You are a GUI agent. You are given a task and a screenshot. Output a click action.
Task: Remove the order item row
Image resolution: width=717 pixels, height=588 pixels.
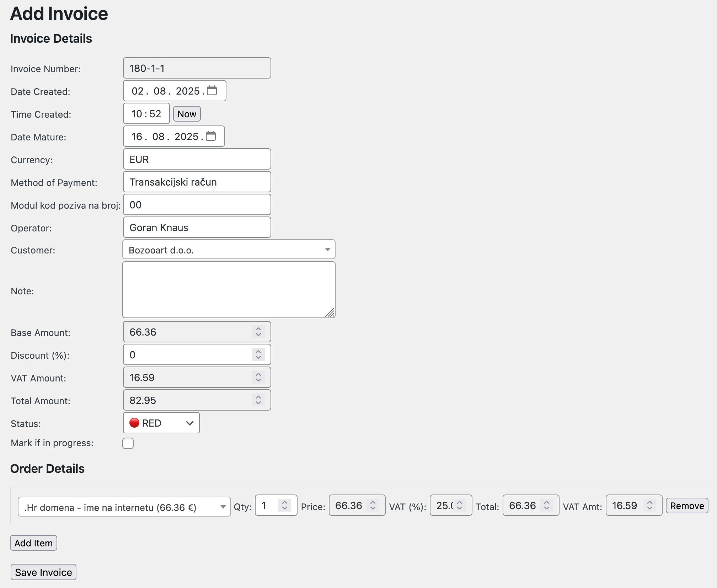pyautogui.click(x=687, y=506)
